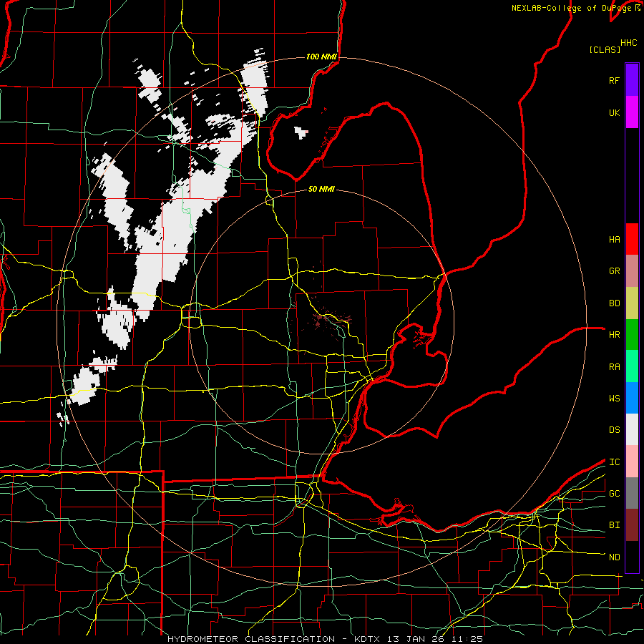Viewport: 644px width, 644px height.
Task: Click the GC legend label
Action: [x=615, y=494]
